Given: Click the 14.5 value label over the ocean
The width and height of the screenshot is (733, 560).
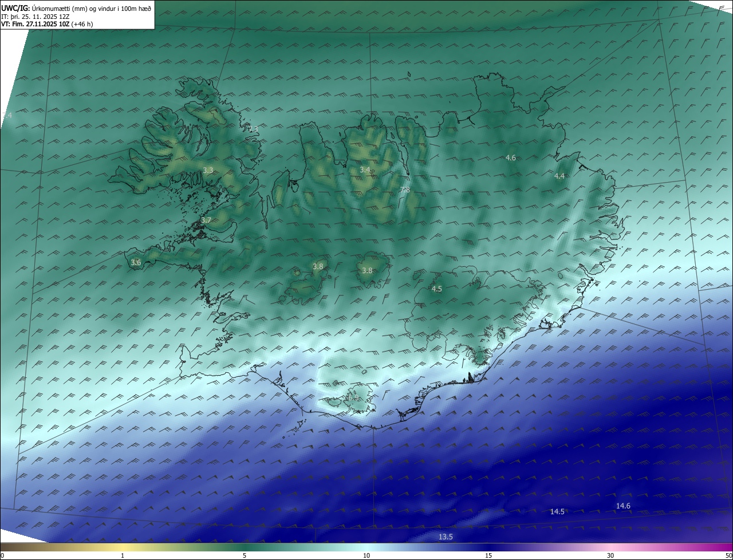Looking at the screenshot, I should tap(557, 511).
